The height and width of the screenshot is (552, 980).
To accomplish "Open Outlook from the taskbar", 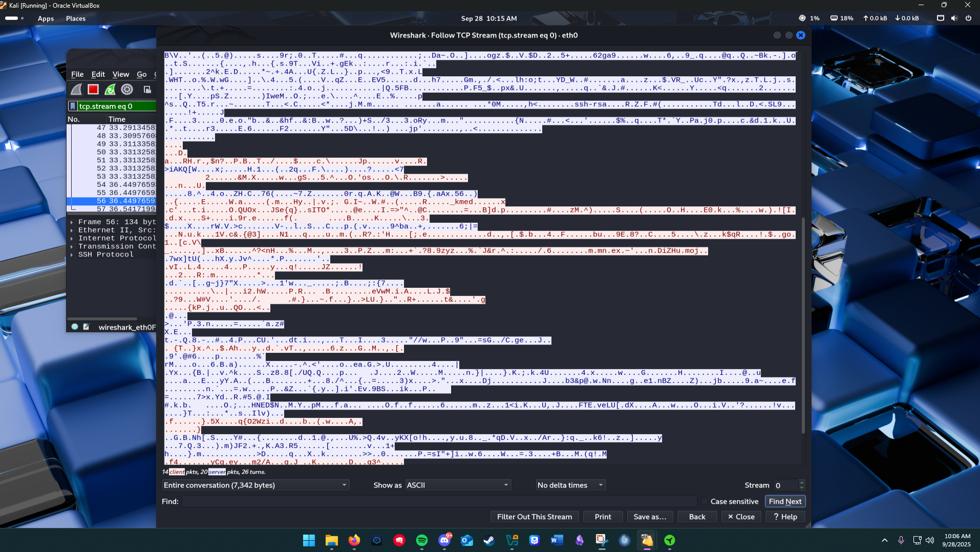I will click(x=467, y=540).
